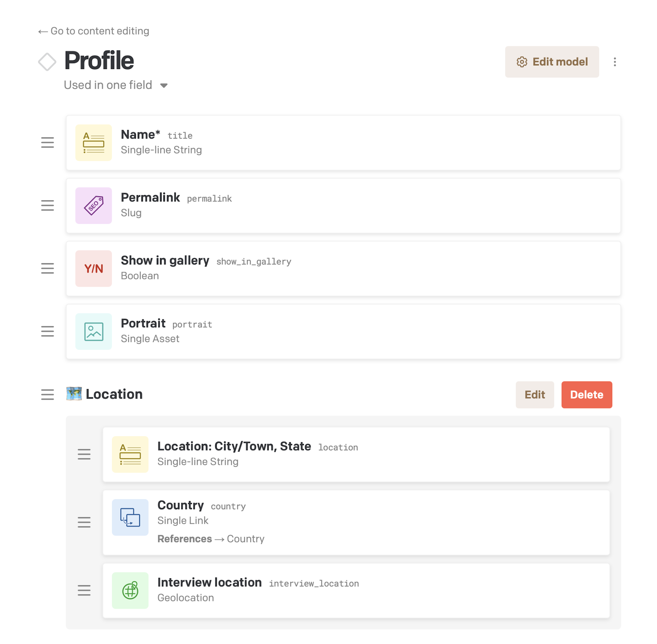Click the Name single-line string field icon

pos(93,142)
